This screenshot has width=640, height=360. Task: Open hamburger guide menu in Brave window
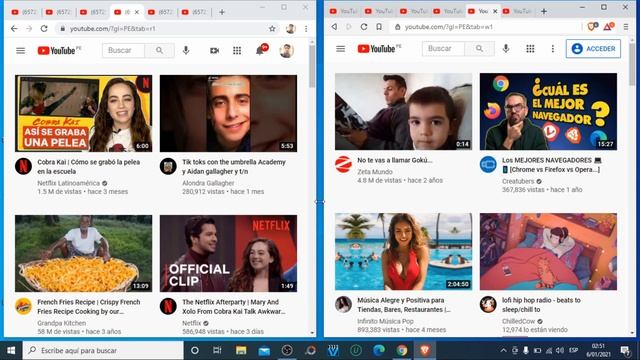(340, 49)
